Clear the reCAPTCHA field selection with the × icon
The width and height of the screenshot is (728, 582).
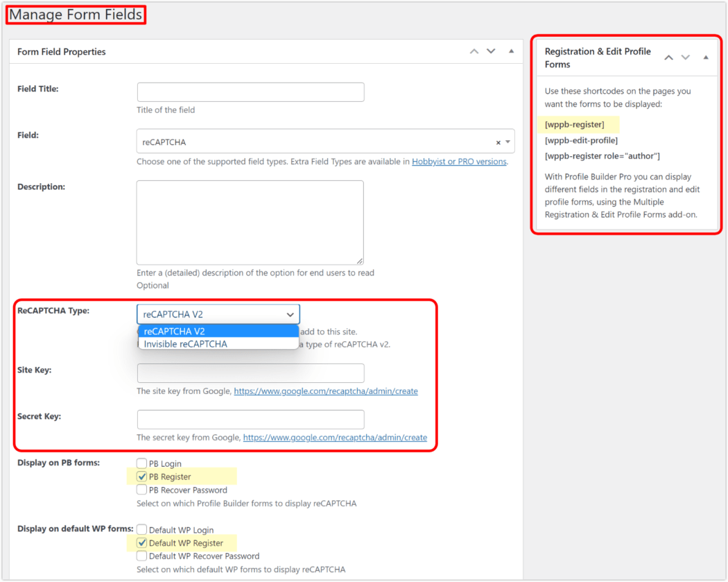498,142
